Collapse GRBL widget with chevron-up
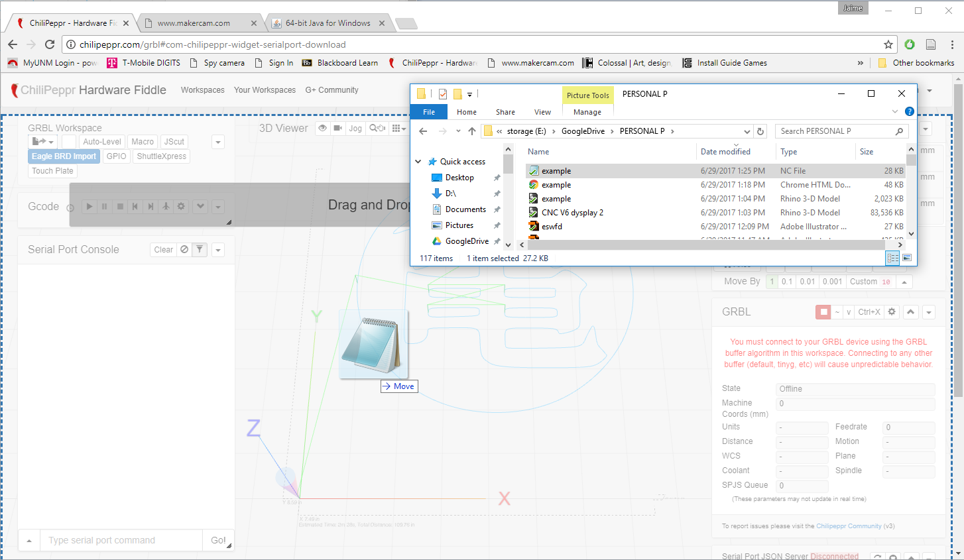Viewport: 964px width, 560px height. click(x=911, y=312)
